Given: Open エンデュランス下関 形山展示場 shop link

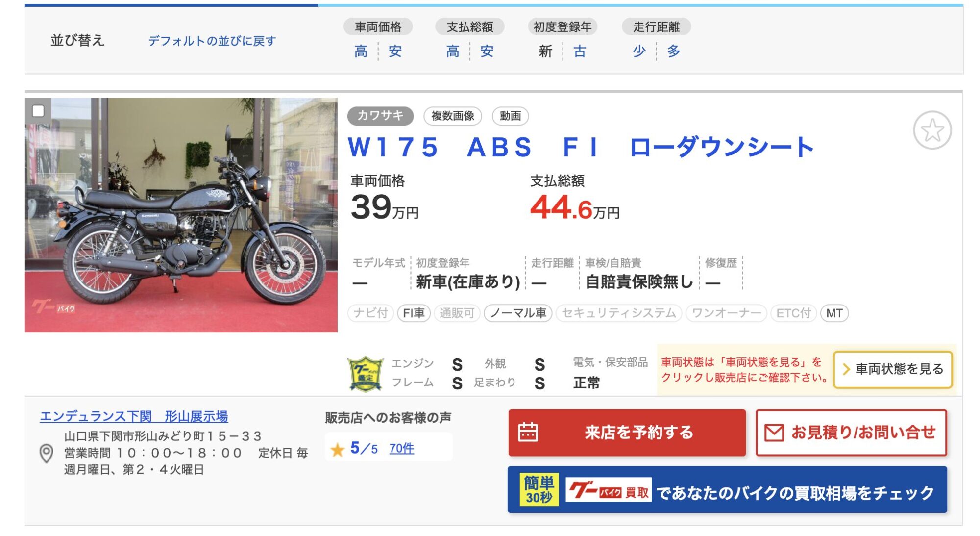Looking at the screenshot, I should tap(134, 416).
